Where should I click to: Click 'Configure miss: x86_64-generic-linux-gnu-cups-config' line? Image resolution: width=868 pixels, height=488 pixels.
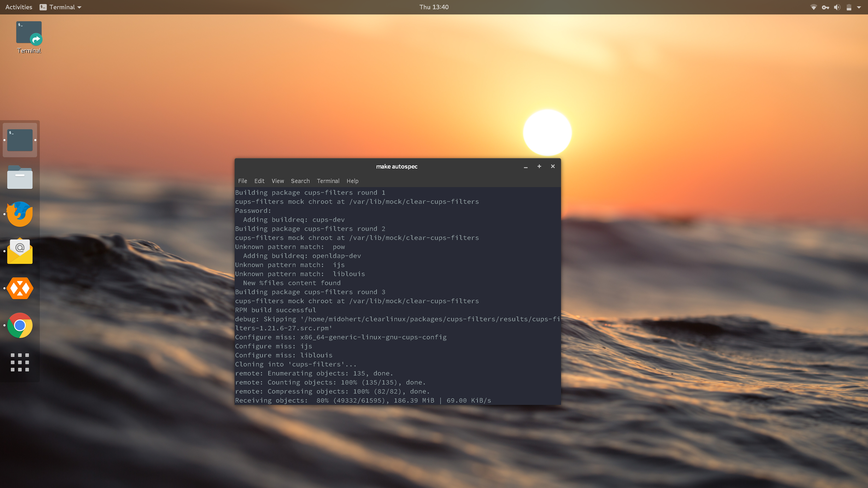341,337
